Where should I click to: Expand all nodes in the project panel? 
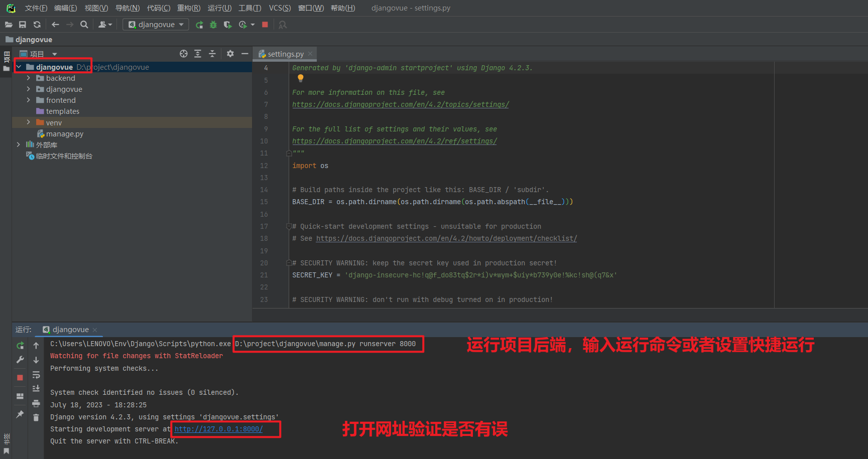point(198,54)
